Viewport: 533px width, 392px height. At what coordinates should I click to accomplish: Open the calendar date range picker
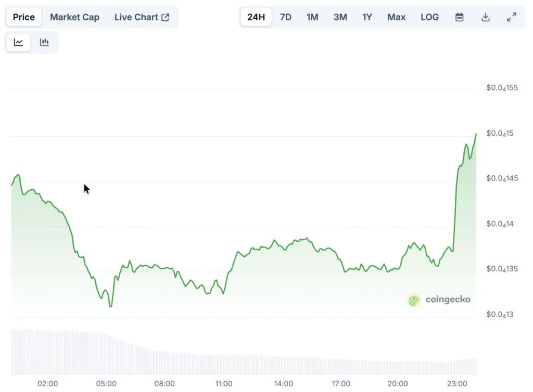point(459,17)
